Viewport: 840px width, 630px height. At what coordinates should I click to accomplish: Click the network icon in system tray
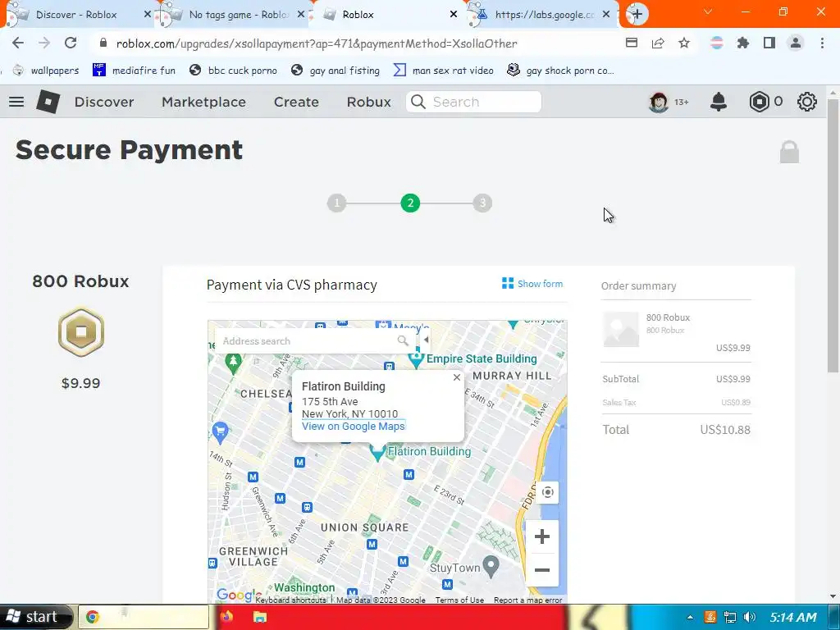coord(729,617)
